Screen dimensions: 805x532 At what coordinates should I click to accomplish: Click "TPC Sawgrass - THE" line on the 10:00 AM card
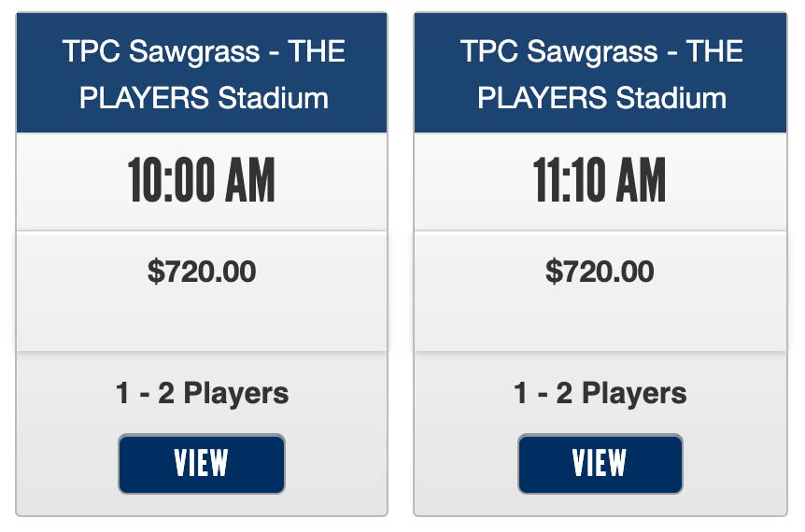[x=204, y=51]
